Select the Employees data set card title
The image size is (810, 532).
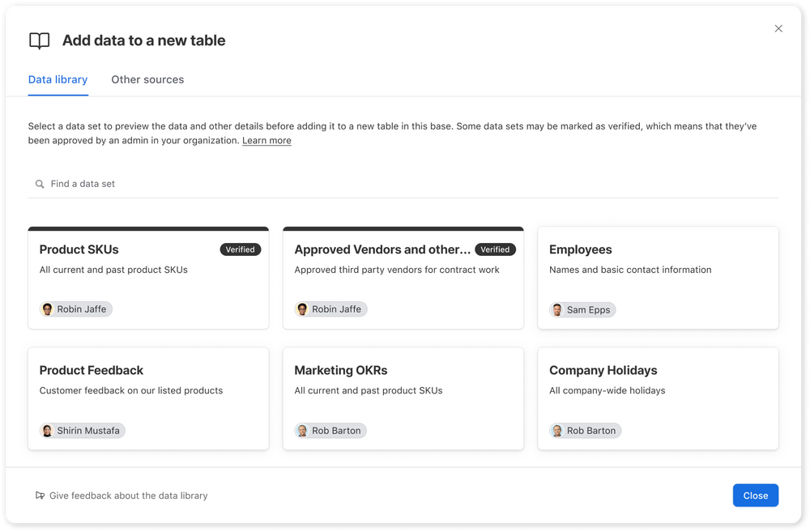click(580, 249)
